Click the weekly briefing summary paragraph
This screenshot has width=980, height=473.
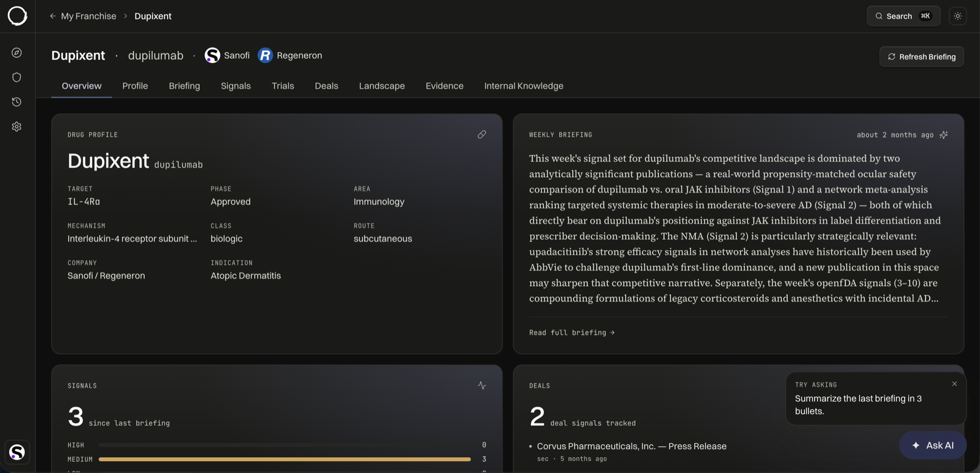[735, 228]
